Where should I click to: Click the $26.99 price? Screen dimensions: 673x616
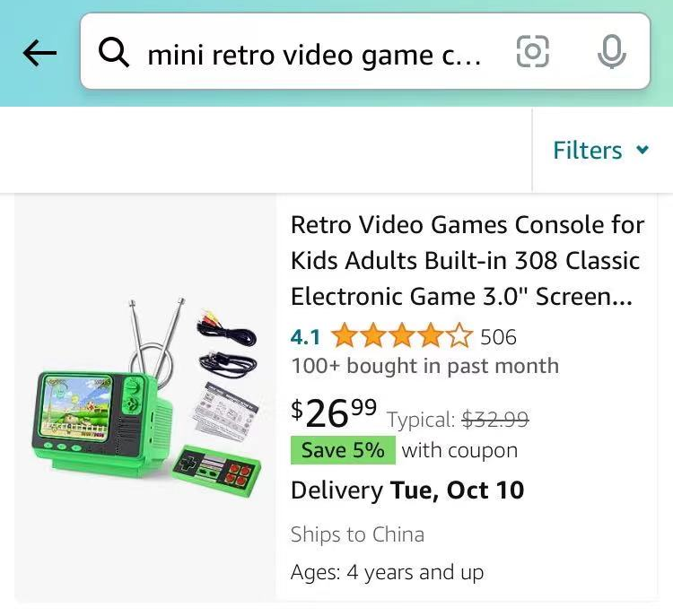point(334,412)
